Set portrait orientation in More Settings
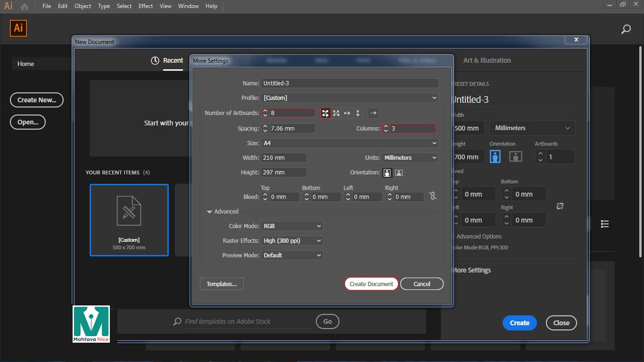This screenshot has height=362, width=644. click(x=387, y=173)
